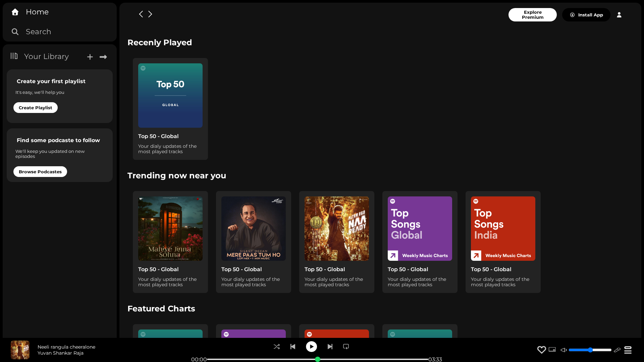Click the Create Playlist button
The image size is (644, 362).
[36, 108]
